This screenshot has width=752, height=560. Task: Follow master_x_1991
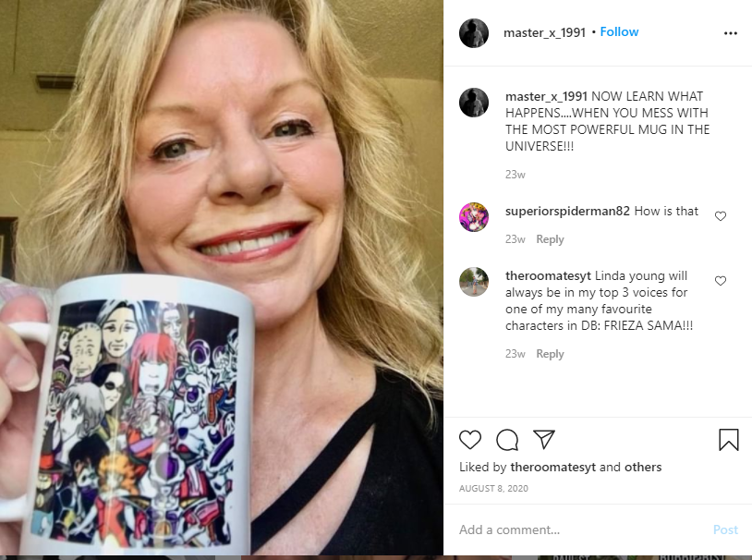pyautogui.click(x=619, y=32)
